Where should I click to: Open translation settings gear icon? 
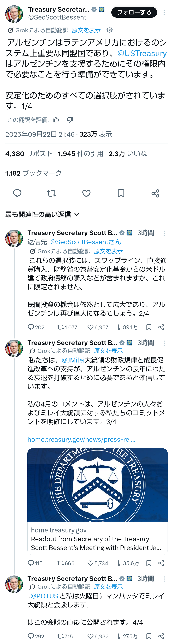[x=109, y=30]
